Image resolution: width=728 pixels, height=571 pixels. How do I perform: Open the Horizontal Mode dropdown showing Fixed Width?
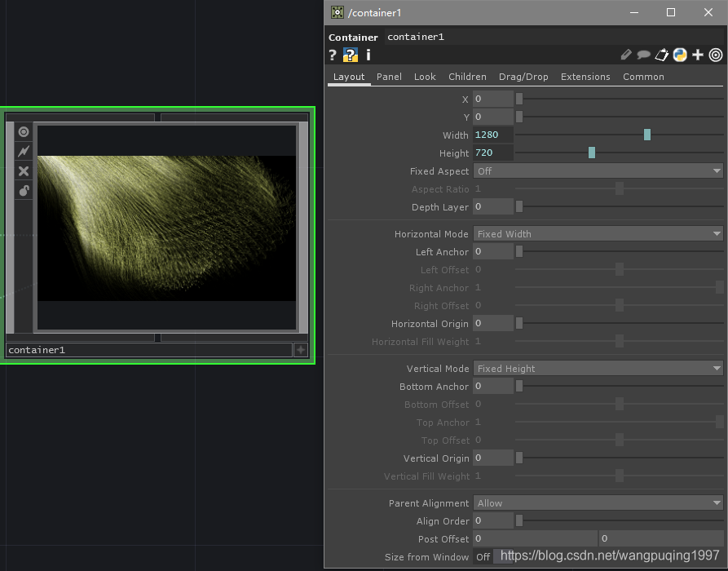pyautogui.click(x=598, y=233)
